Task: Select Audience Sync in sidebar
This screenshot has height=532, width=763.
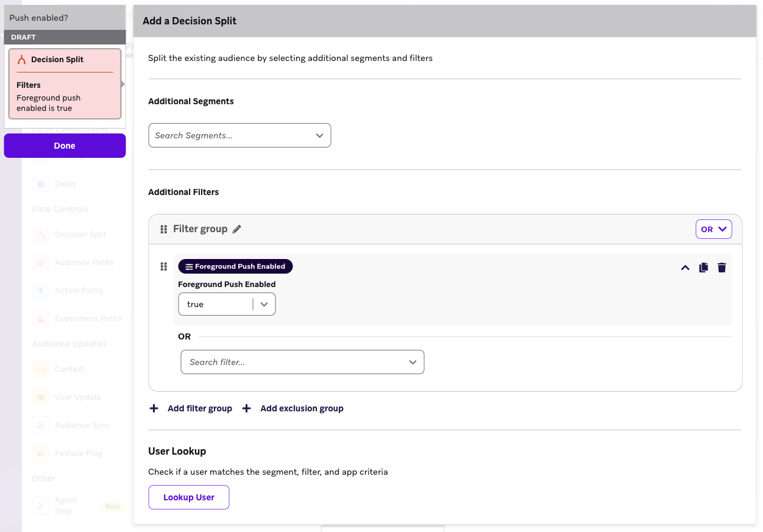Action: tap(82, 425)
